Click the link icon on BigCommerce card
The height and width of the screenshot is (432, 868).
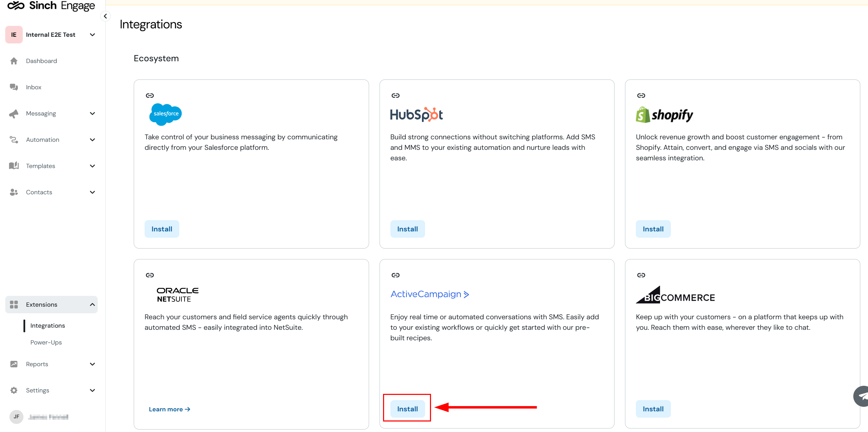(641, 275)
